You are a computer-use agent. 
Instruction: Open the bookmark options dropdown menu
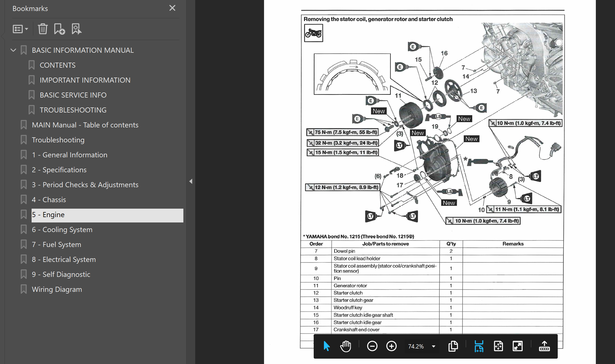(20, 29)
